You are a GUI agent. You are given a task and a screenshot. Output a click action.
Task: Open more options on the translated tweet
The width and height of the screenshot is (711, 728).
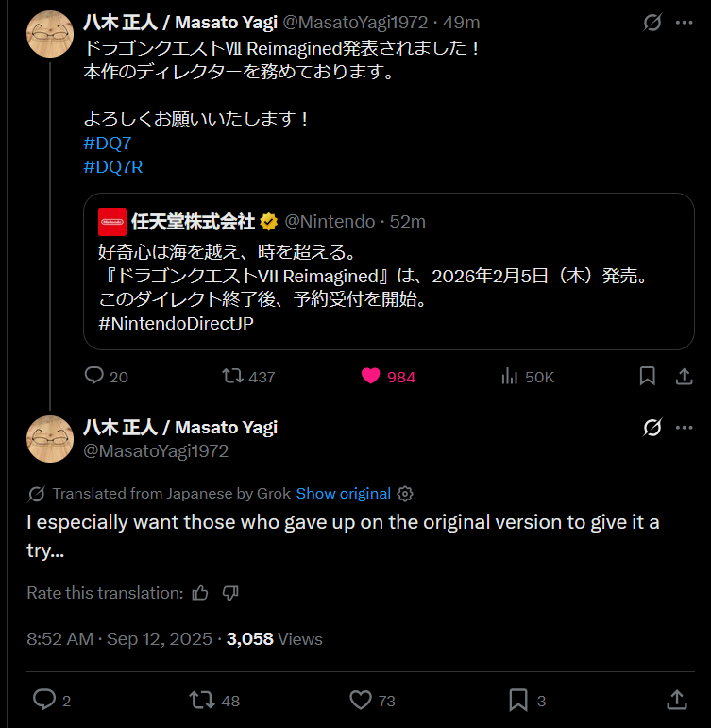tap(685, 428)
